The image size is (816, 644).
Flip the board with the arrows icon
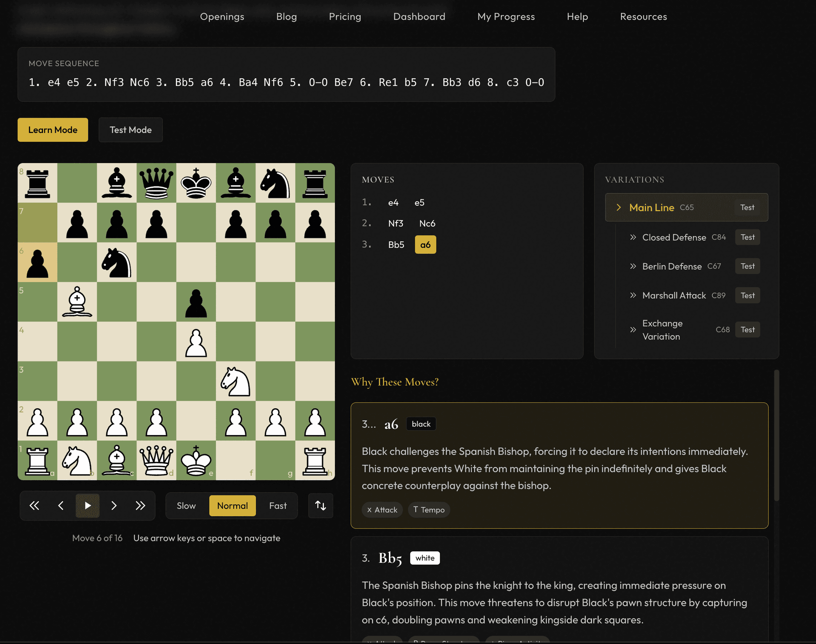pos(320,506)
